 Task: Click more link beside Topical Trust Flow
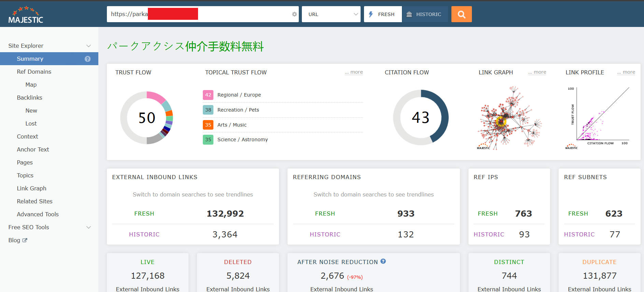tap(354, 72)
